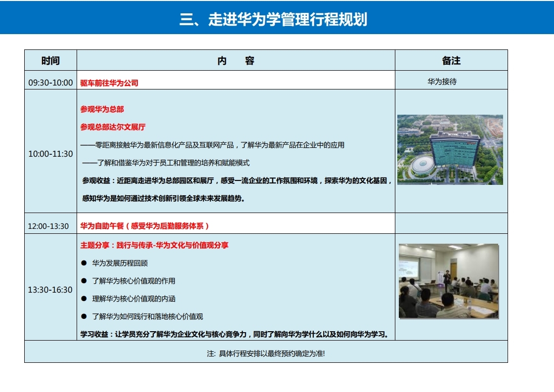Click the red heading 参观华为总部
Screen dimensions: 554x392
(x=102, y=109)
